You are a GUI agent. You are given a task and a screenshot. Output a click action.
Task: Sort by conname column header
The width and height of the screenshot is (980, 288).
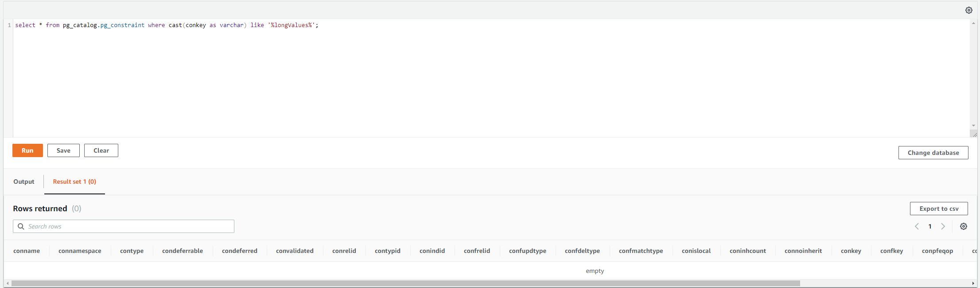[27, 251]
